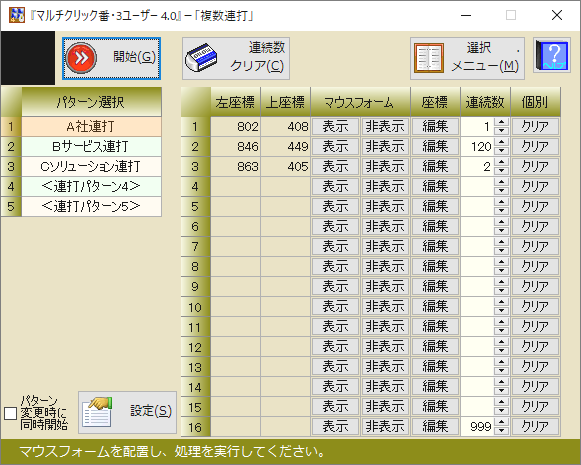Viewport: 581px width, 465px height.
Task: Click 非表示 for mouse form row 3
Action: (x=385, y=166)
